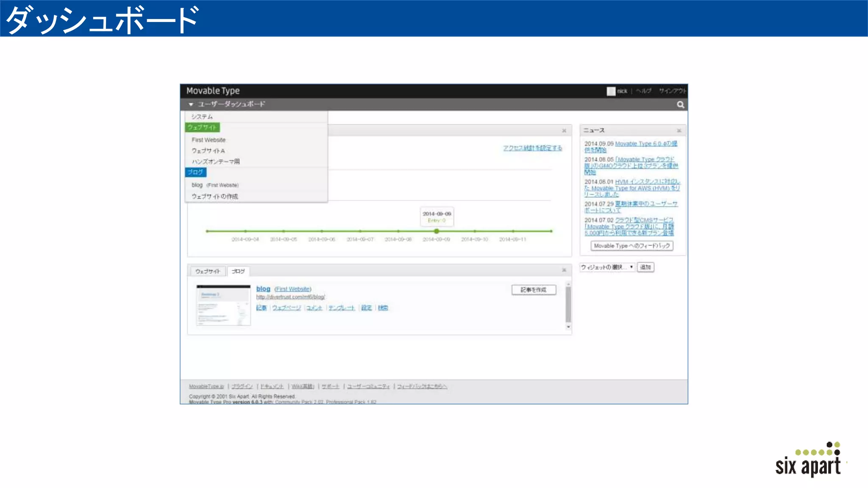Close the site stats widget
Viewport: 868px width, 488px height.
564,130
